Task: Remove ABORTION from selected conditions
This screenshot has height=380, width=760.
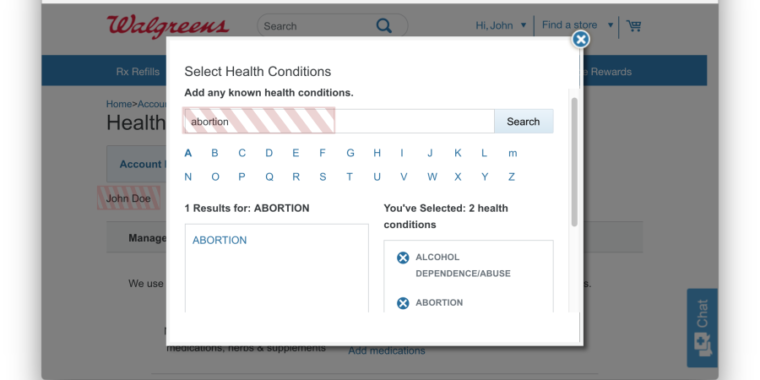Action: point(403,303)
